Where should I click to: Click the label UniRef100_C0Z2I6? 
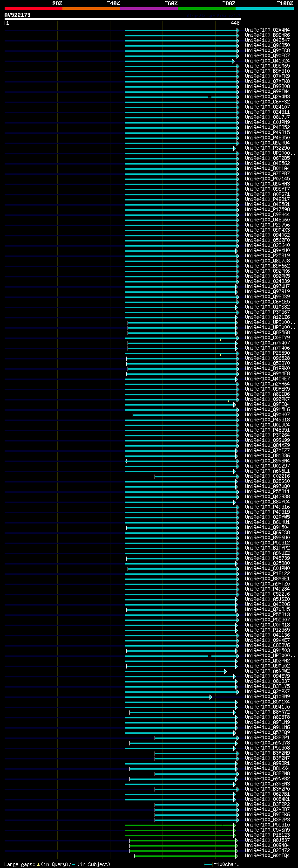[267, 476]
